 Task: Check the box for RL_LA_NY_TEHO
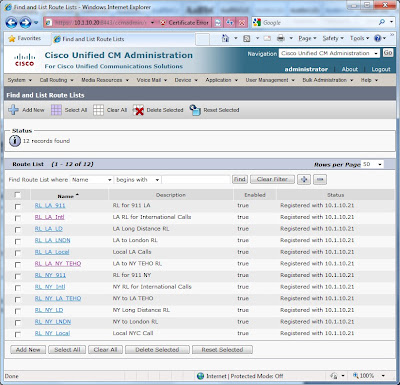tap(18, 265)
